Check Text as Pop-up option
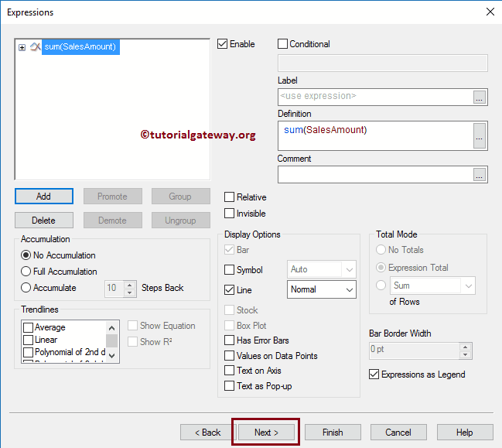The width and height of the screenshot is (502, 448). click(x=229, y=386)
